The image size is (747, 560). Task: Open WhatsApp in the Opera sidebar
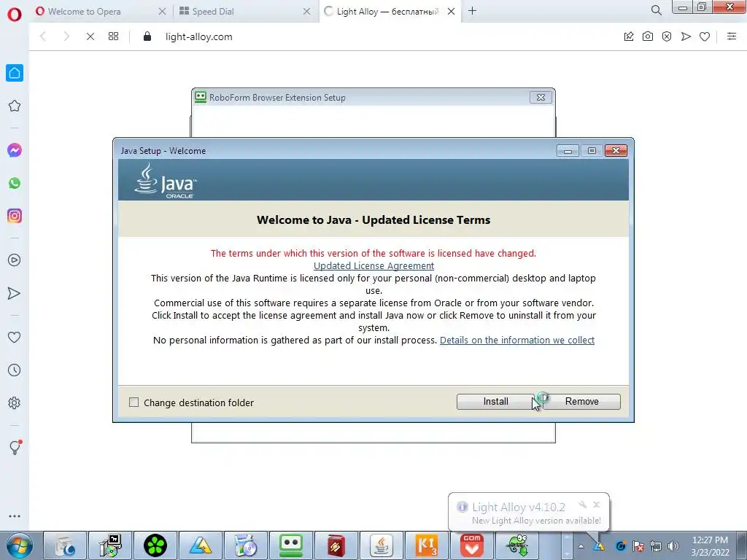15,183
